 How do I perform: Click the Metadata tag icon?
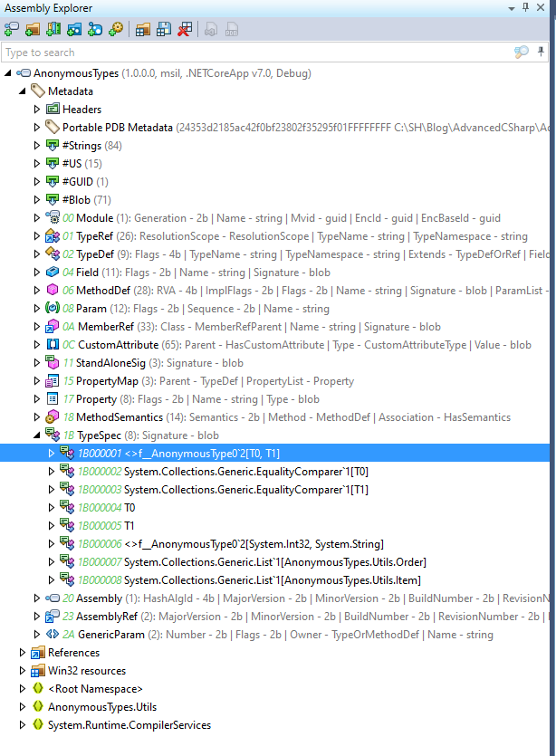tap(38, 91)
